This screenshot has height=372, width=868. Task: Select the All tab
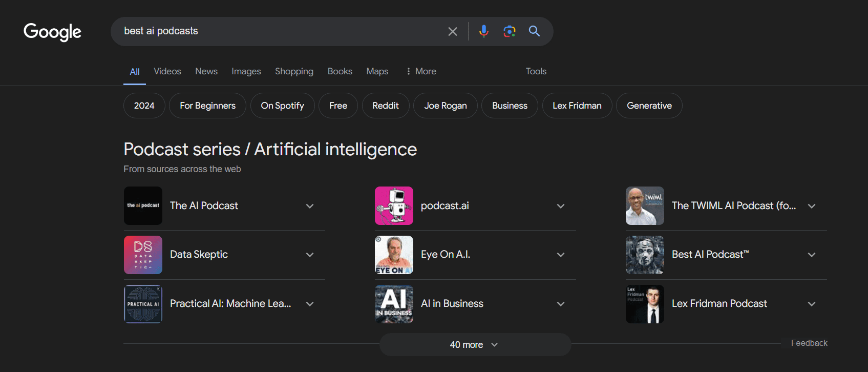tap(135, 72)
